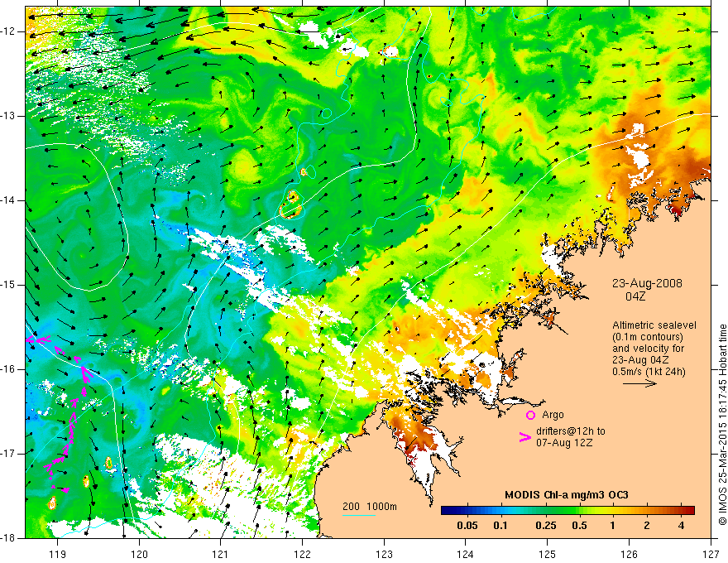
Task: Click the 'and velocity for' legend line
Action: [648, 349]
